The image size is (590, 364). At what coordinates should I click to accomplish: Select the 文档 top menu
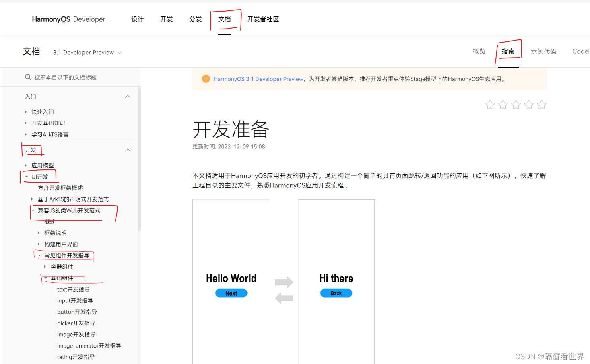tap(225, 19)
